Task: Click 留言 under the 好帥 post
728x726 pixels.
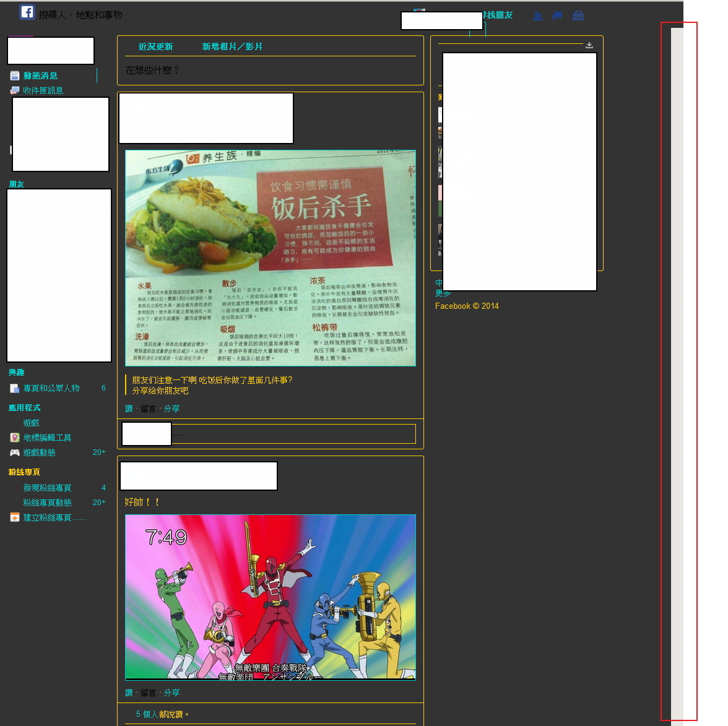Action: click(x=148, y=693)
